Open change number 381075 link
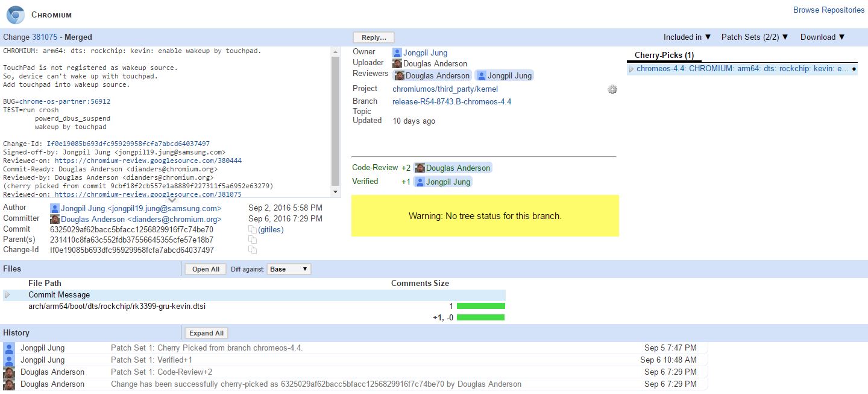 click(45, 37)
